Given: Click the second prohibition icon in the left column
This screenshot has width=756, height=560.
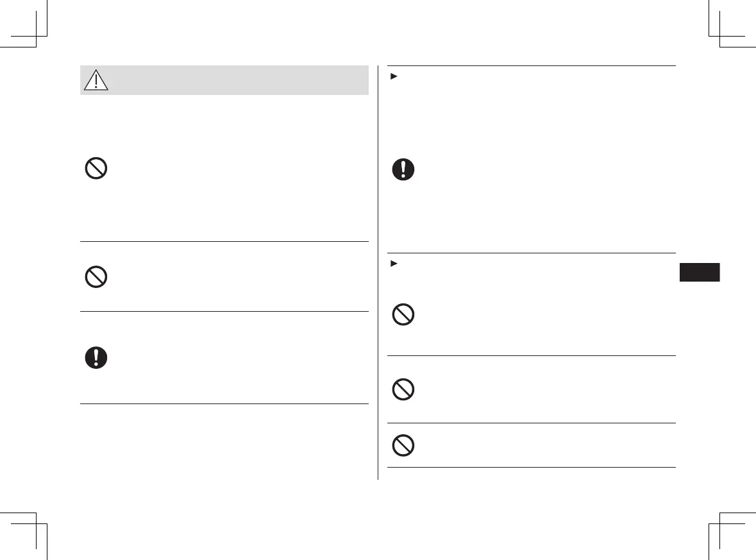Looking at the screenshot, I should [96, 277].
